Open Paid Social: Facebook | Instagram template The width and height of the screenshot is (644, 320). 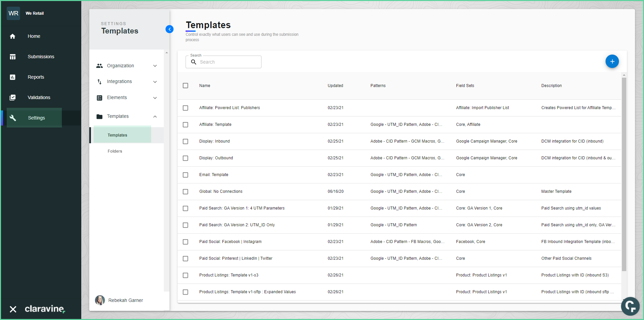pyautogui.click(x=230, y=242)
